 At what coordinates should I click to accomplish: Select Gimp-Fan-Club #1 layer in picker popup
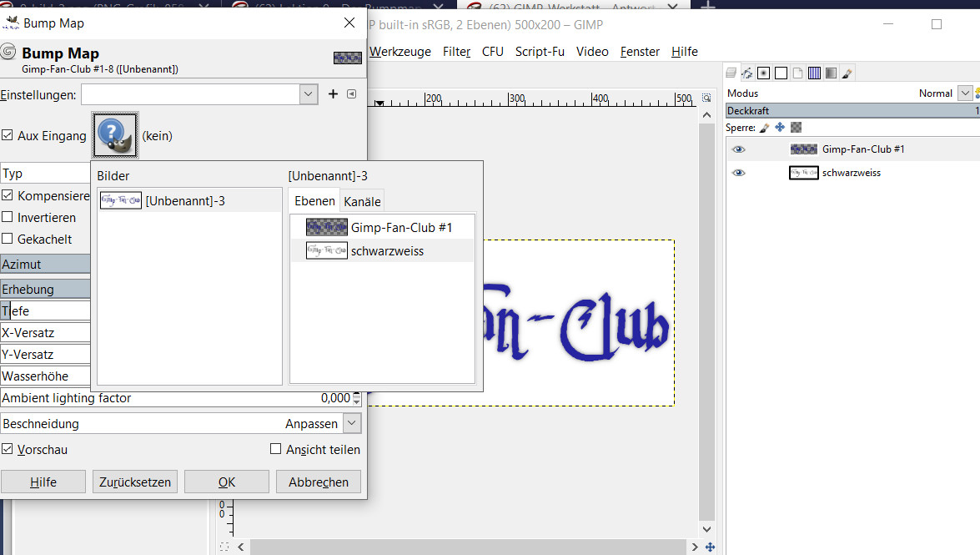pyautogui.click(x=382, y=227)
